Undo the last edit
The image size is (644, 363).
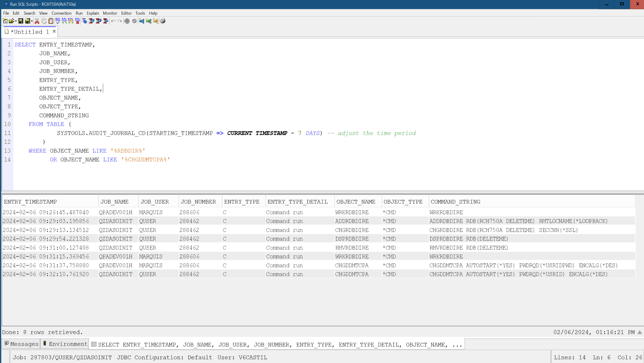[113, 21]
